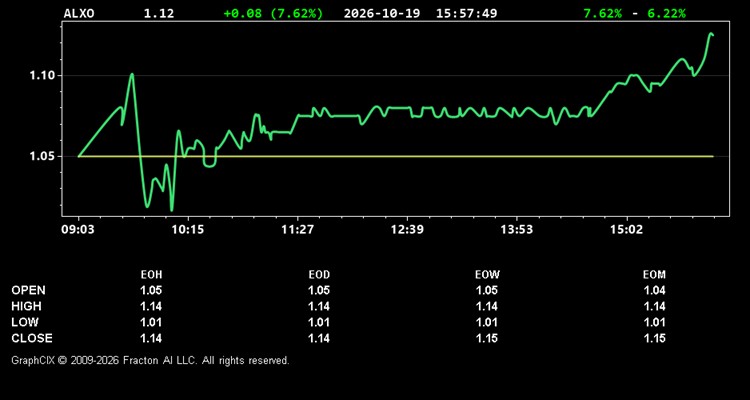Click the EOH HIGH value 1.14
The width and height of the screenshot is (750, 400).
coord(151,306)
